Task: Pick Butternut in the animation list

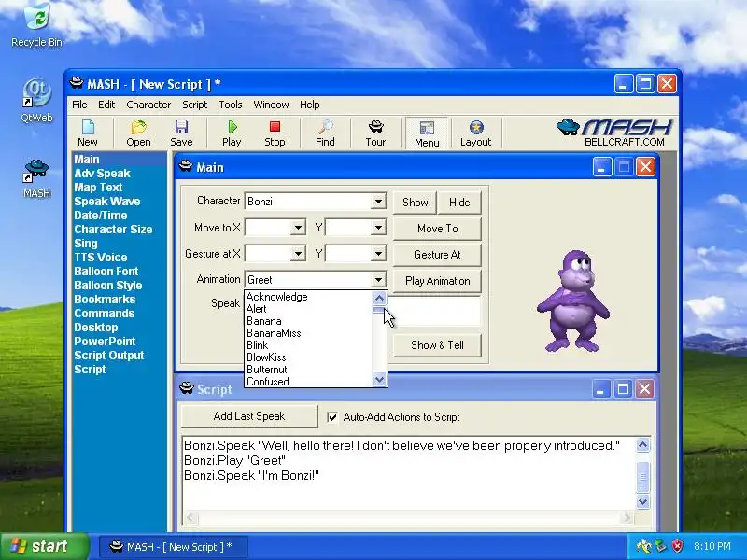Action: coord(308,370)
